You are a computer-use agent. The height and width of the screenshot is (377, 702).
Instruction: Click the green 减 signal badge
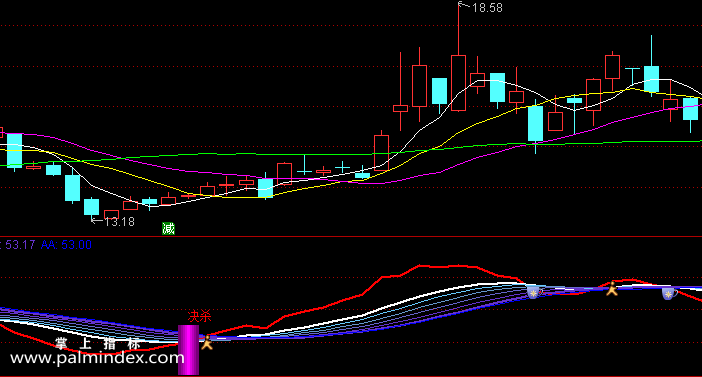point(168,228)
